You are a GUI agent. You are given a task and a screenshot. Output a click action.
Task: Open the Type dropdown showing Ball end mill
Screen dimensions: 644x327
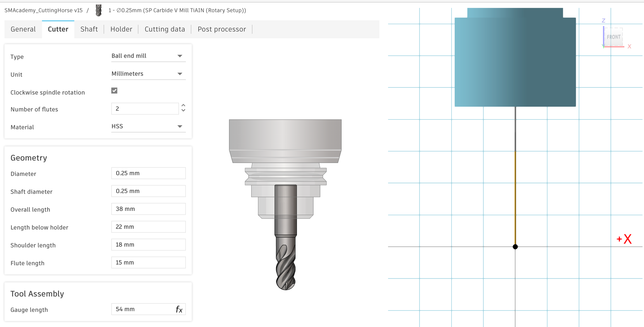click(x=148, y=56)
